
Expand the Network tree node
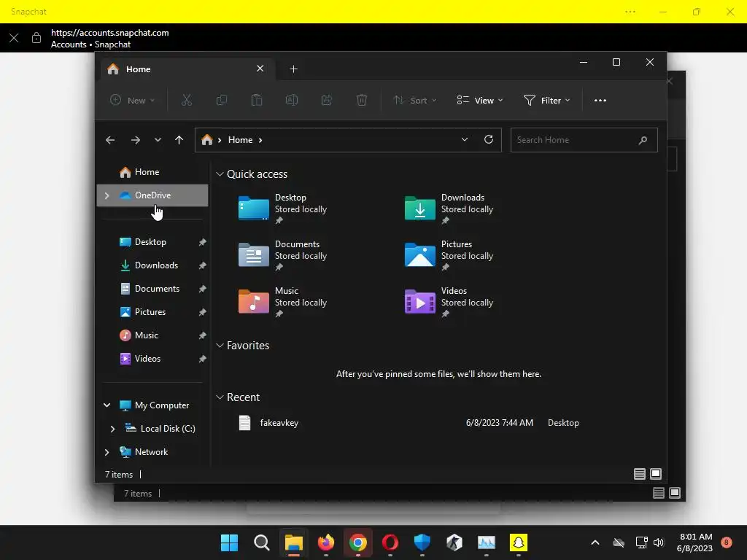(x=107, y=452)
